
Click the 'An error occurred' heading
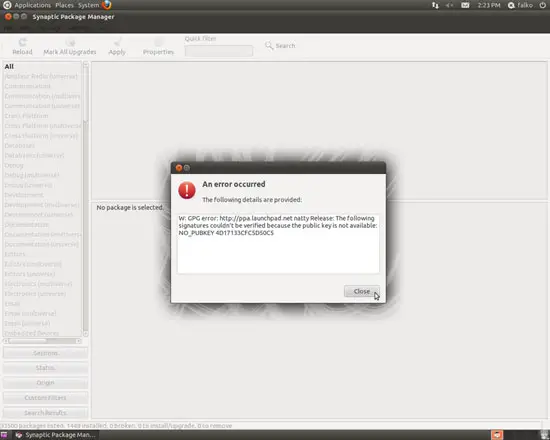click(234, 184)
